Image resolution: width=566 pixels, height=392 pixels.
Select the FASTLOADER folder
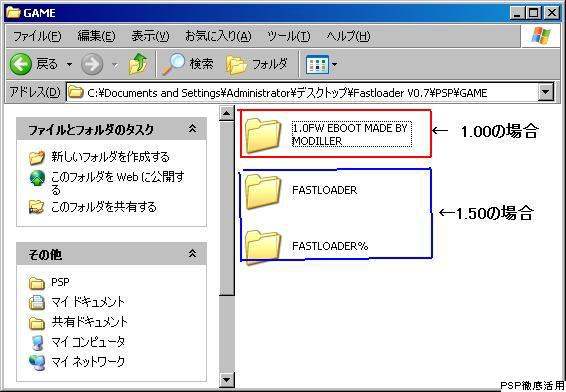click(x=301, y=191)
